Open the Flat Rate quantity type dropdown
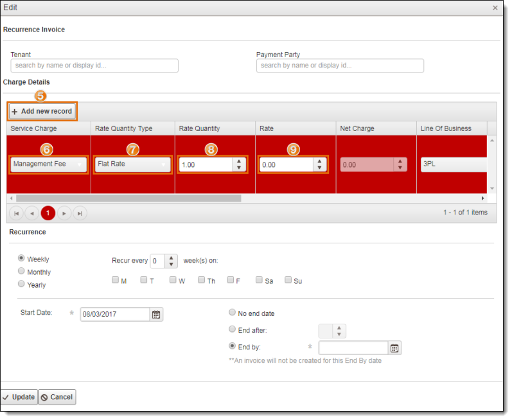Image resolution: width=512 pixels, height=420 pixels. click(x=163, y=164)
